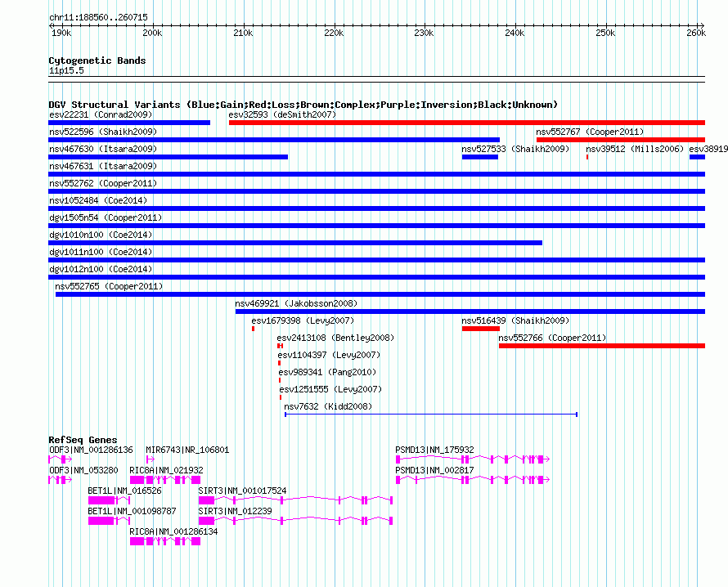Screen dimensions: 728x587
Task: Click esv2413108 (Bentley2008) label
Action: 335,338
